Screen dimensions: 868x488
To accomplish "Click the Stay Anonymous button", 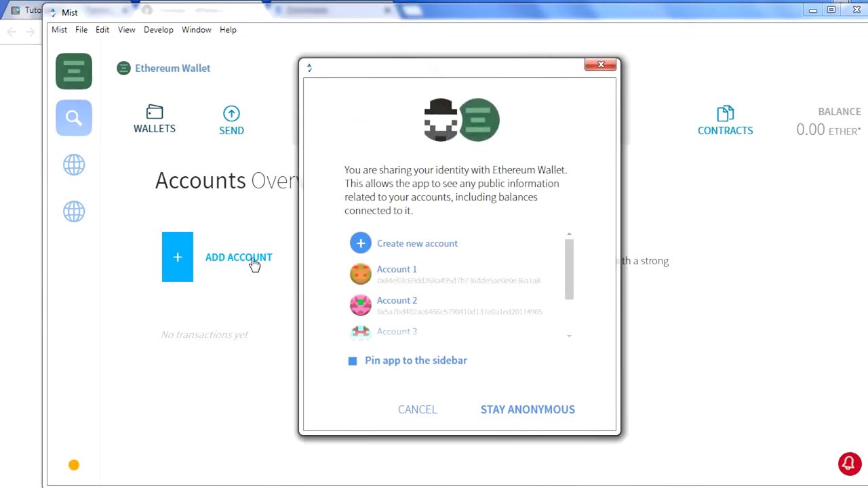I will click(x=528, y=409).
